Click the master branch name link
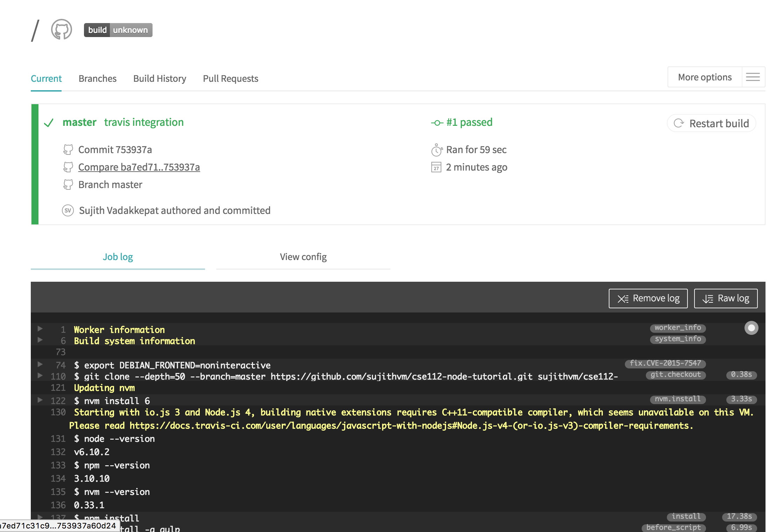 [x=79, y=122]
